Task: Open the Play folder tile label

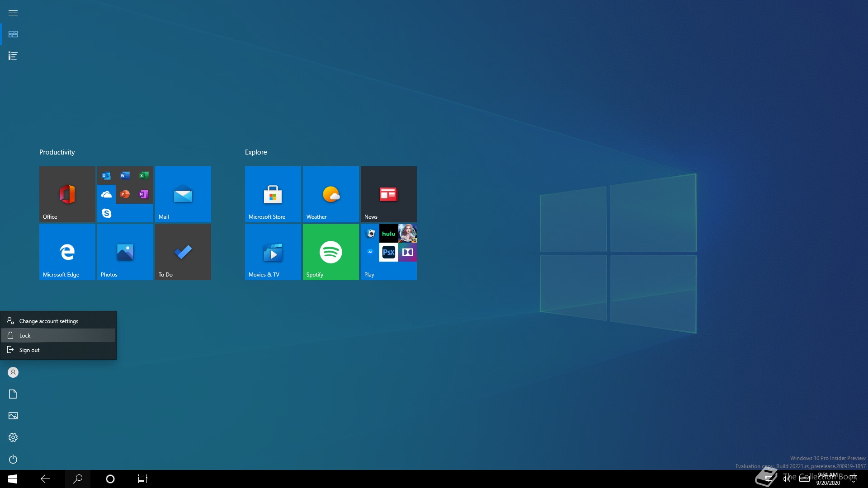Action: click(369, 275)
